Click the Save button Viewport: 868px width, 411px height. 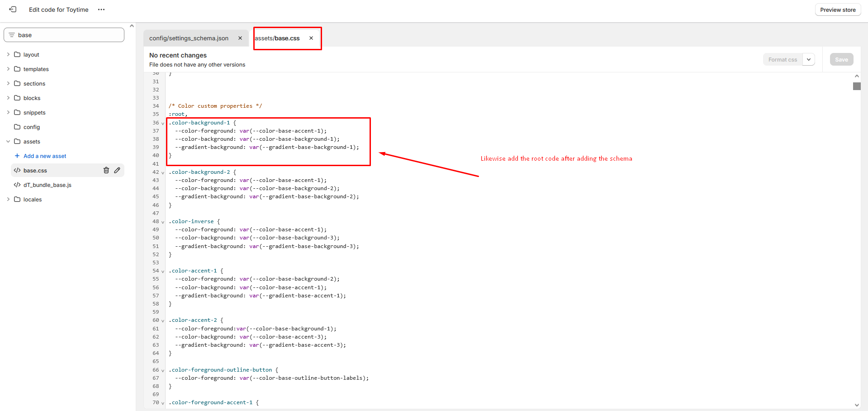click(x=841, y=59)
